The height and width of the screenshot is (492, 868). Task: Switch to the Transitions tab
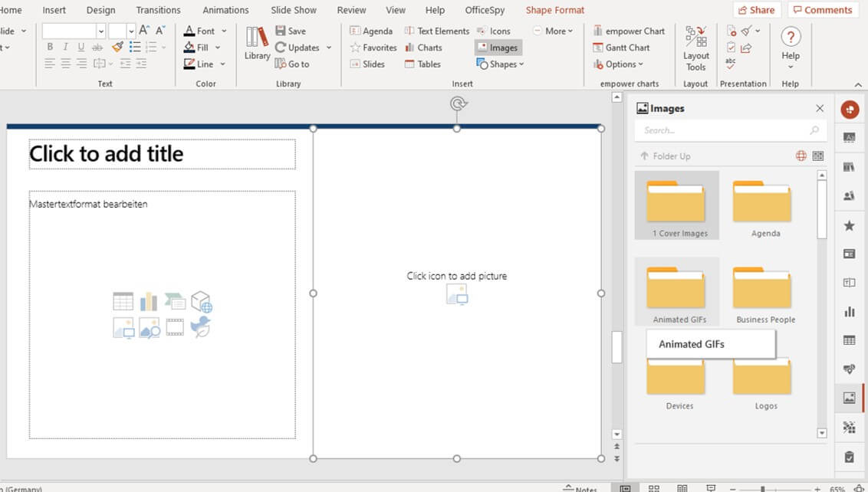pos(159,10)
